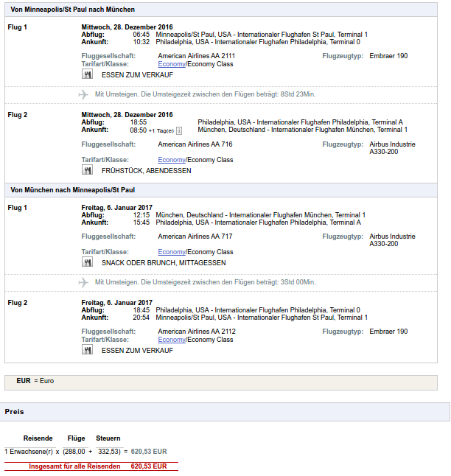Screen dimensions: 451x476
Task: Click arrival time 10:32
Action: coord(141,42)
